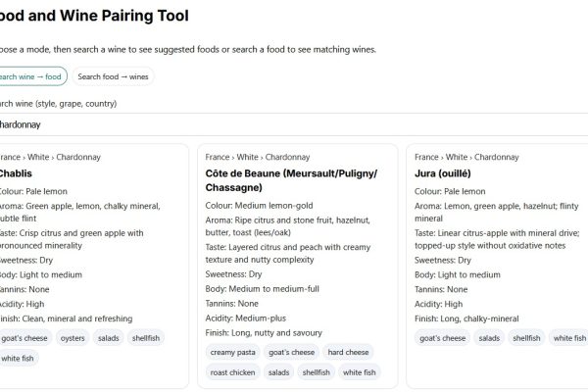Click salads tag in Jura card
The image size is (588, 392).
point(489,338)
